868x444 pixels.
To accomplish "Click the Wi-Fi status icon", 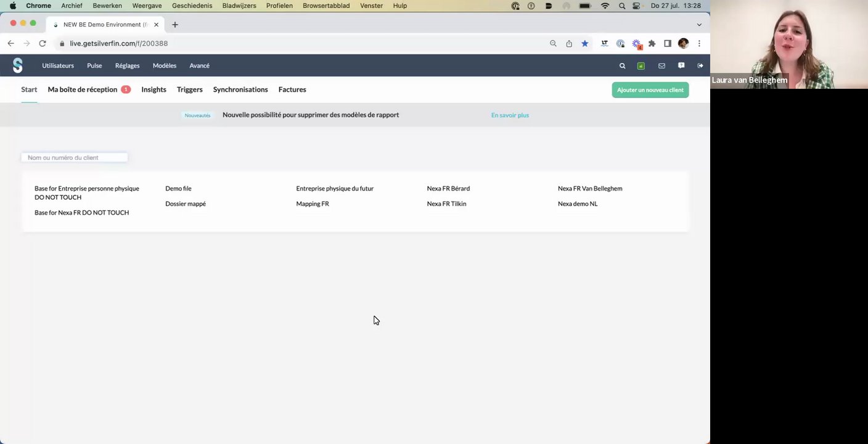I will click(605, 6).
